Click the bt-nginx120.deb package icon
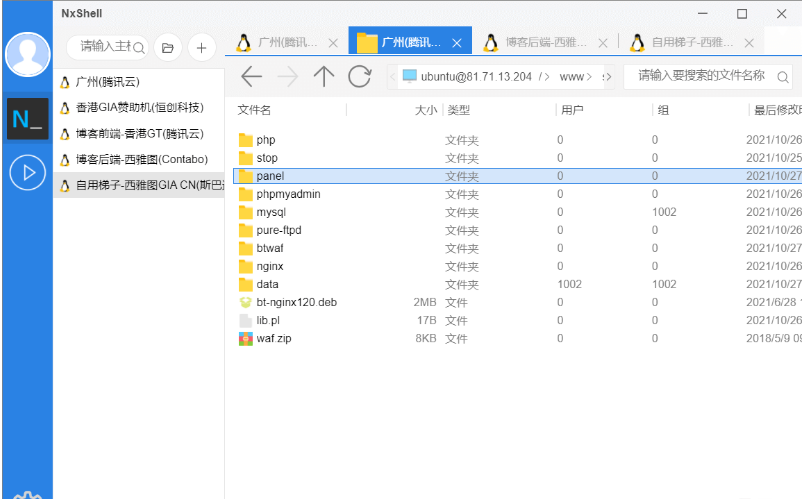This screenshot has height=499, width=810. [246, 302]
